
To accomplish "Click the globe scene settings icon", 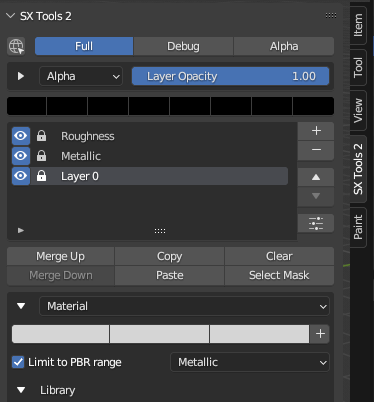I will point(16,46).
